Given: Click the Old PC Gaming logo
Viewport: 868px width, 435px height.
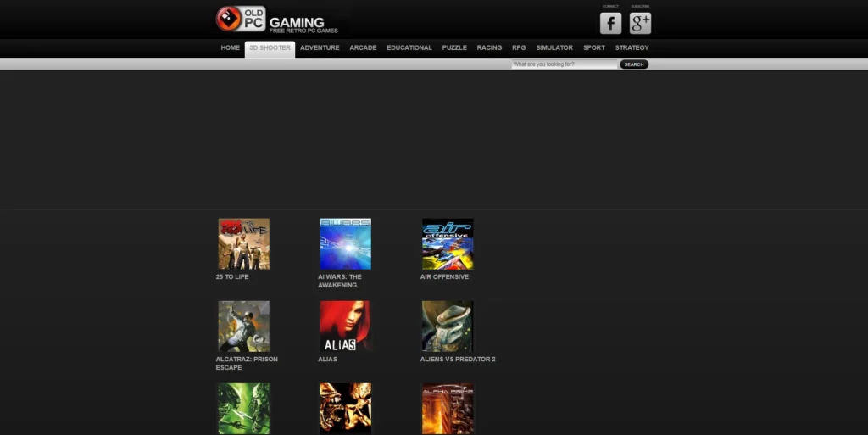Looking at the screenshot, I should (277, 20).
